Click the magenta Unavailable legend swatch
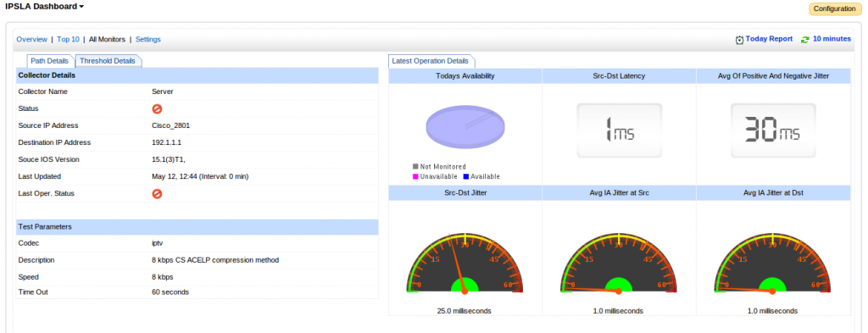868x333 pixels. [415, 176]
